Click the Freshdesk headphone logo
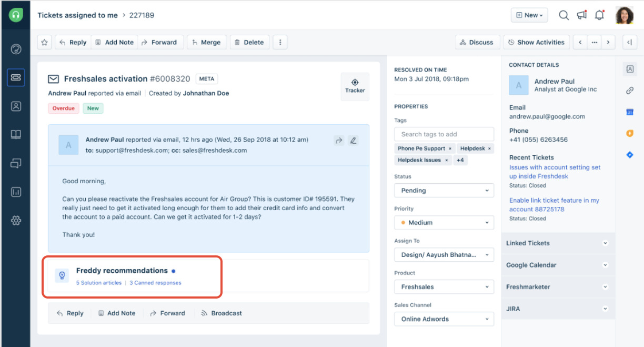The height and width of the screenshot is (347, 644). pos(16,15)
